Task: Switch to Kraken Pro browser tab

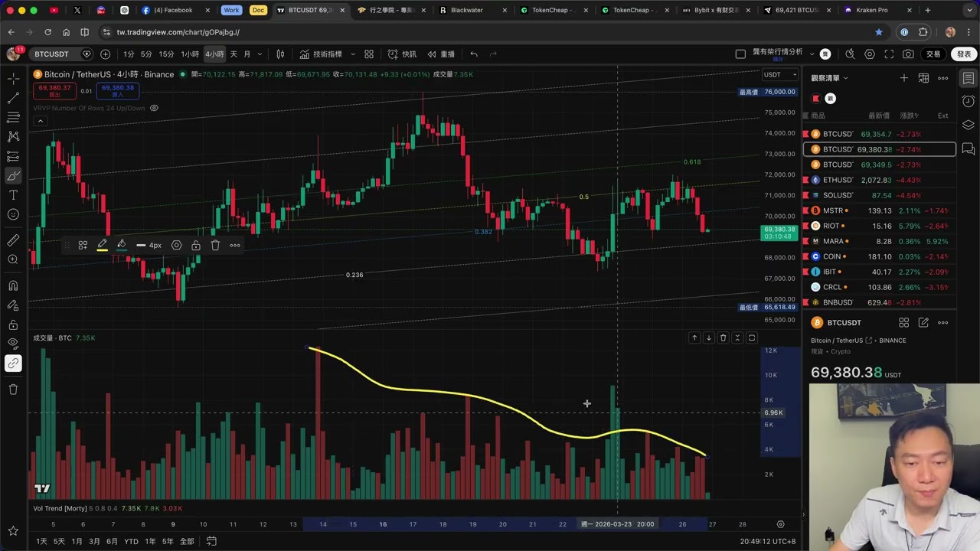Action: (872, 10)
